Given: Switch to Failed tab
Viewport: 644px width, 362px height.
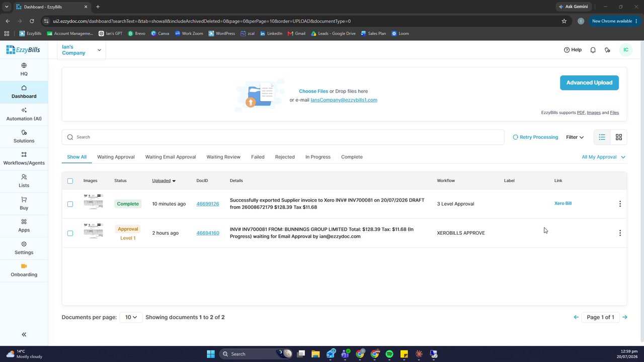Looking at the screenshot, I should pos(258,157).
